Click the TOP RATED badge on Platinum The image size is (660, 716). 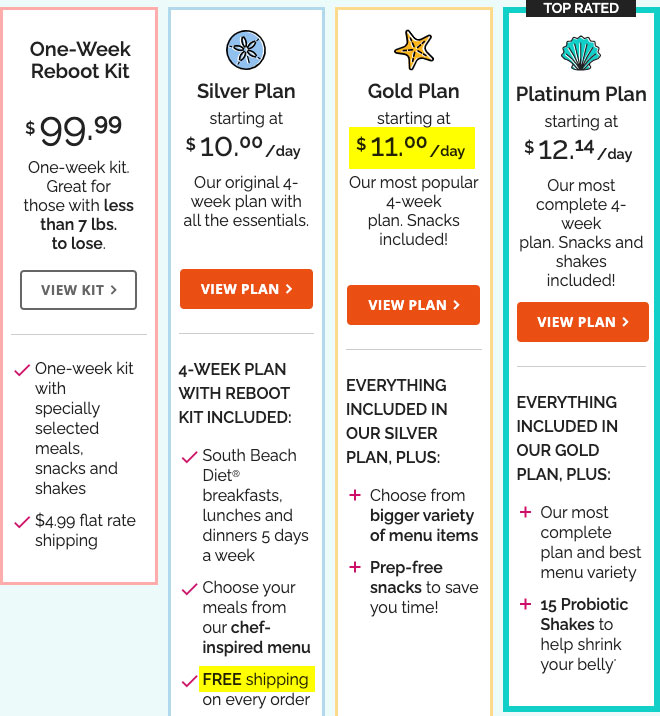(581, 8)
